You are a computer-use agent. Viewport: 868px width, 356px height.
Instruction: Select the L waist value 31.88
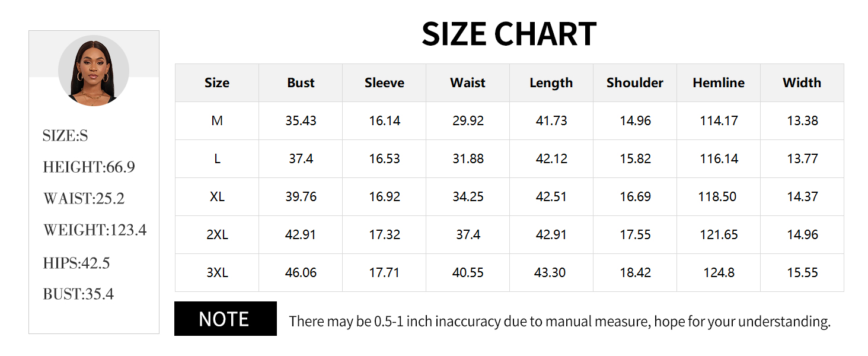pyautogui.click(x=468, y=159)
